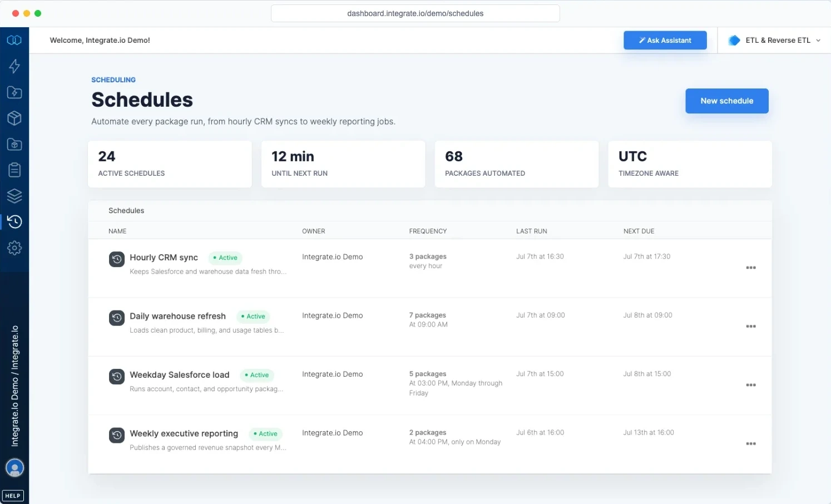This screenshot has height=504, width=831.
Task: Click last run 'Jul 7th at 16:30'
Action: click(x=540, y=256)
